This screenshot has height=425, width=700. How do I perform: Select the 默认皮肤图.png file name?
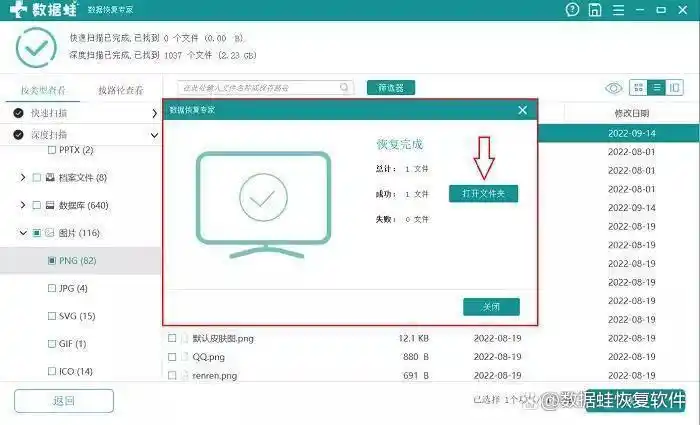click(x=223, y=338)
